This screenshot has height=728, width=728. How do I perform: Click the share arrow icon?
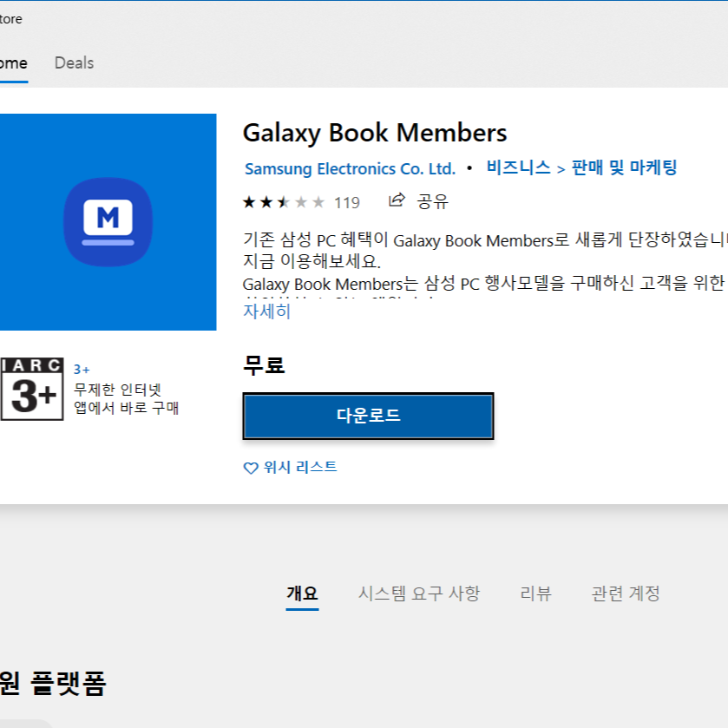click(397, 200)
